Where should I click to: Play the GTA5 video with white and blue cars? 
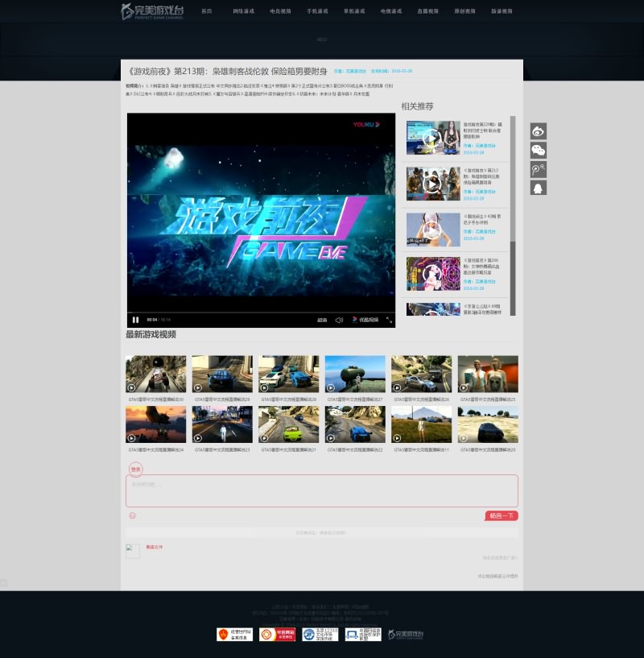click(x=289, y=374)
